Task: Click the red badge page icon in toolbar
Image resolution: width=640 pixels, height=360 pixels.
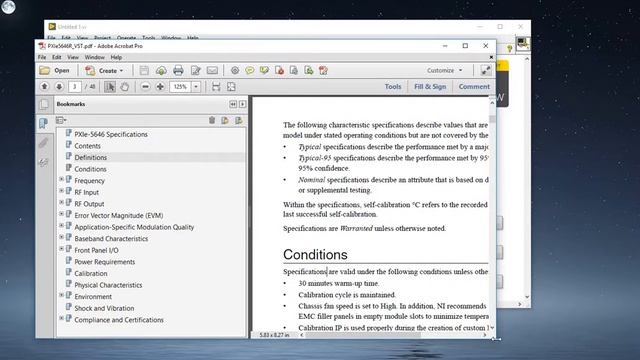Action: [x=279, y=71]
